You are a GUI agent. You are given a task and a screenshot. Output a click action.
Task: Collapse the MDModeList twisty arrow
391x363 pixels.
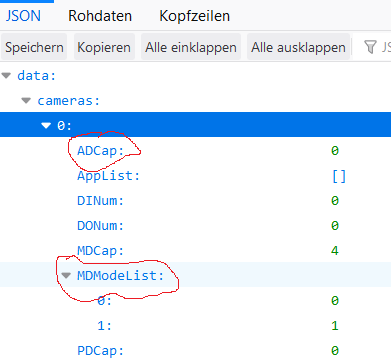[x=66, y=275]
